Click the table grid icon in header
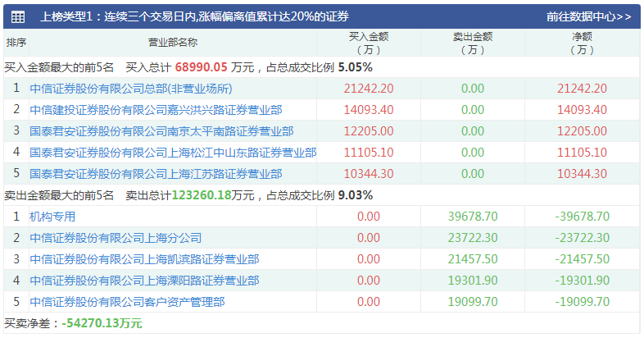644x338 pixels. 18,17
